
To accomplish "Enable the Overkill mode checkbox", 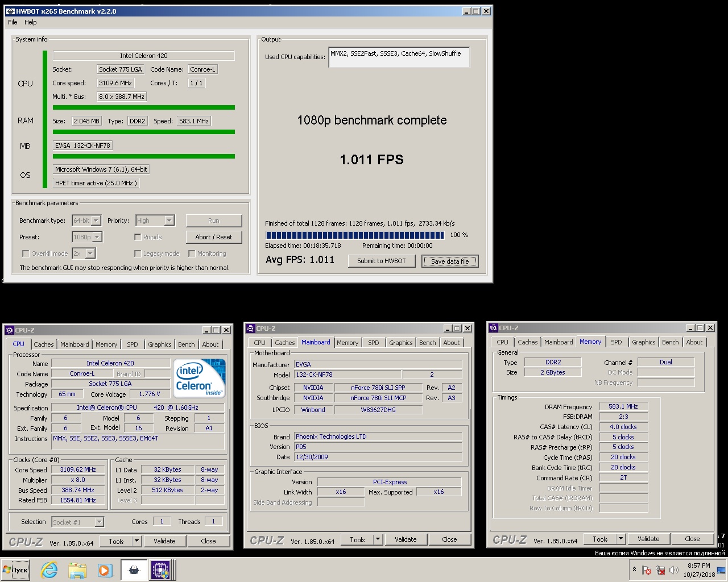I will [x=26, y=253].
